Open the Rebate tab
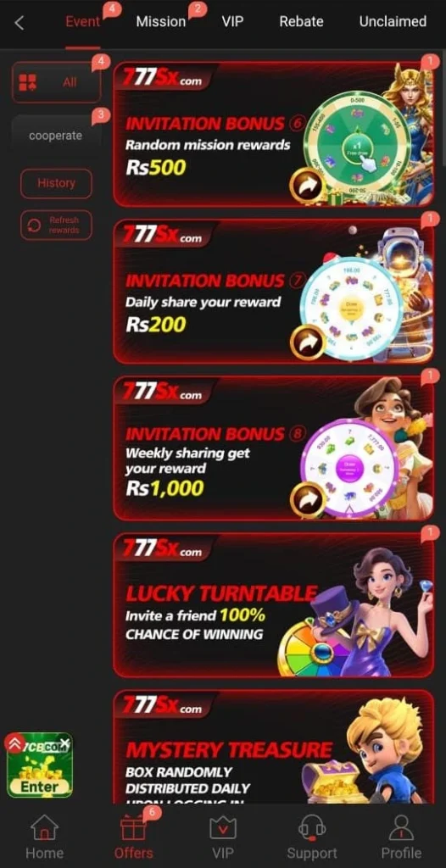 [301, 21]
